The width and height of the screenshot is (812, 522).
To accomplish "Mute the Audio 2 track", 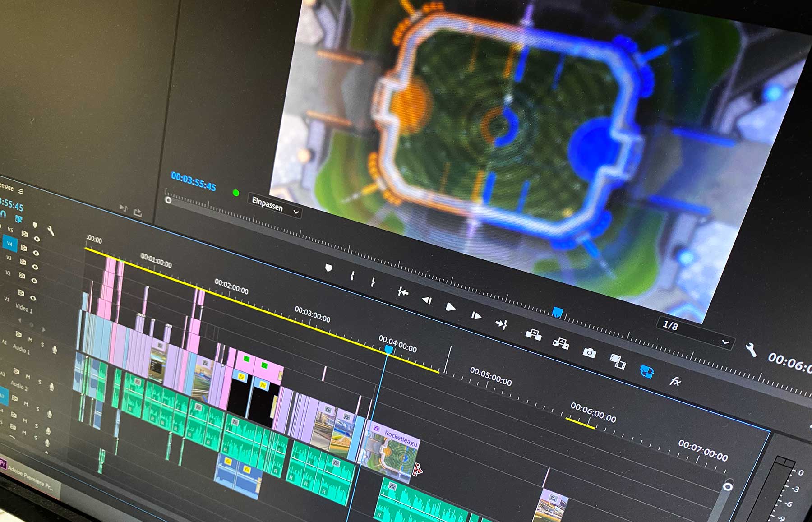I will point(28,377).
